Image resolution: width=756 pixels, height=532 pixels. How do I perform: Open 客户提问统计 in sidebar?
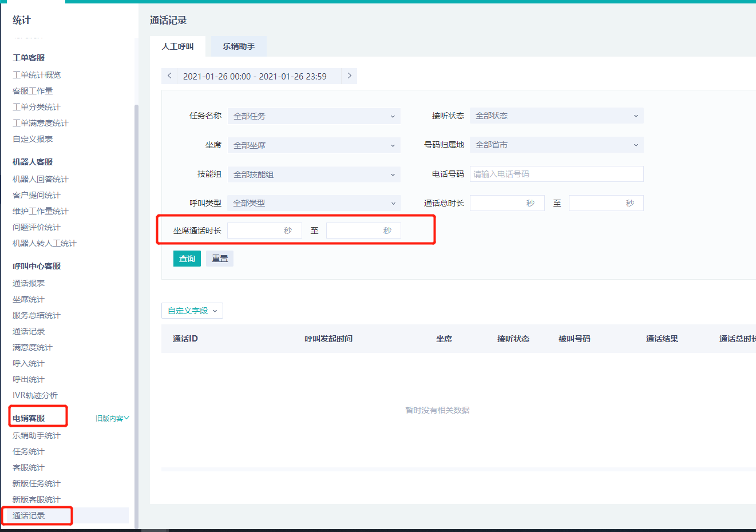(37, 195)
